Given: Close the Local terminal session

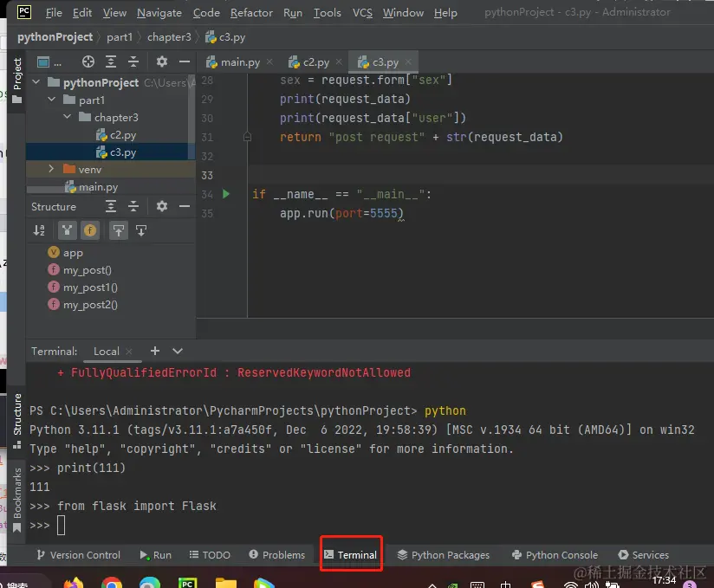Looking at the screenshot, I should coord(129,352).
